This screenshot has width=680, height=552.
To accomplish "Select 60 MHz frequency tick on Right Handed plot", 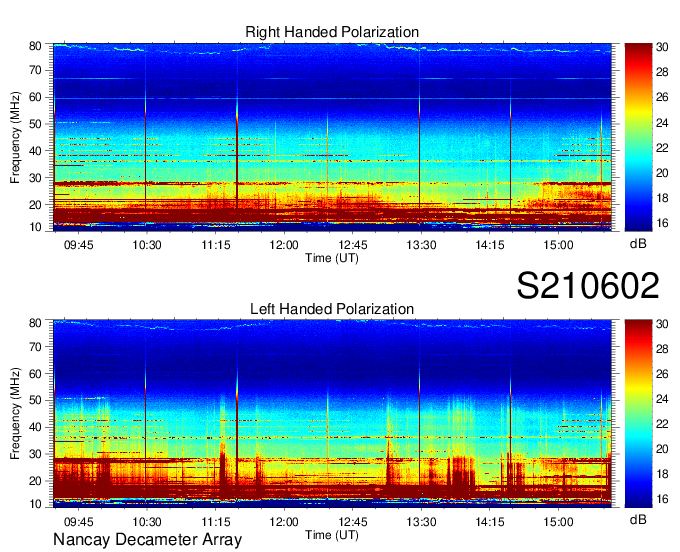I will pos(35,97).
